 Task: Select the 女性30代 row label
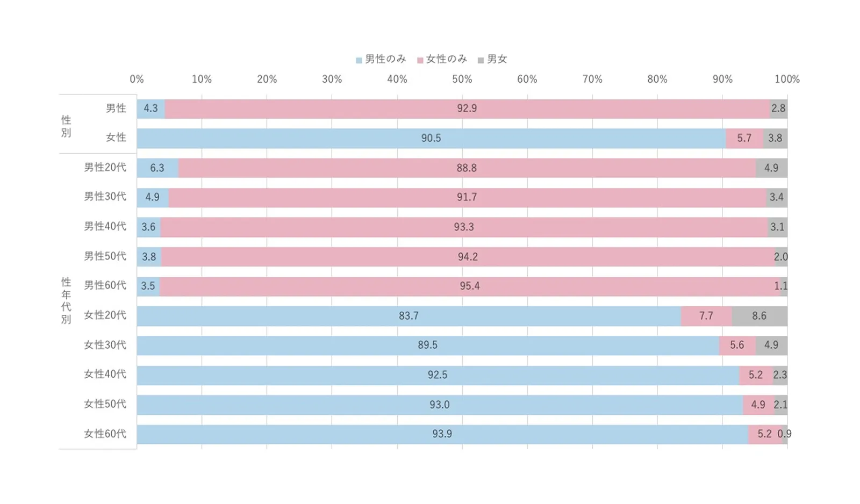[x=105, y=345]
